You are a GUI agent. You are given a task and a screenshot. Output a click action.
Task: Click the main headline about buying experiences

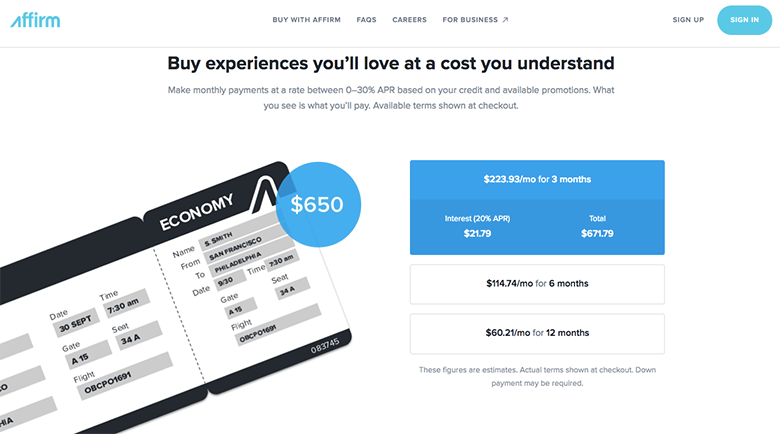pyautogui.click(x=391, y=64)
